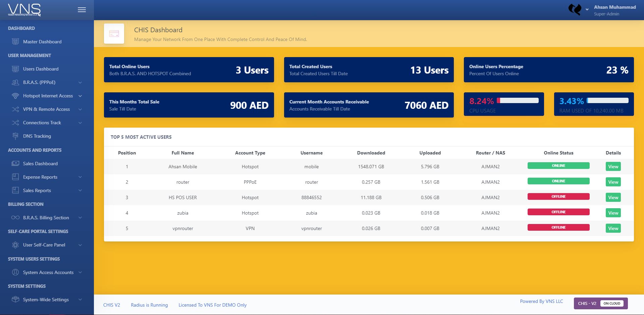This screenshot has height=315, width=644.
Task: Click the Users Dashboard icon
Action: [14, 69]
